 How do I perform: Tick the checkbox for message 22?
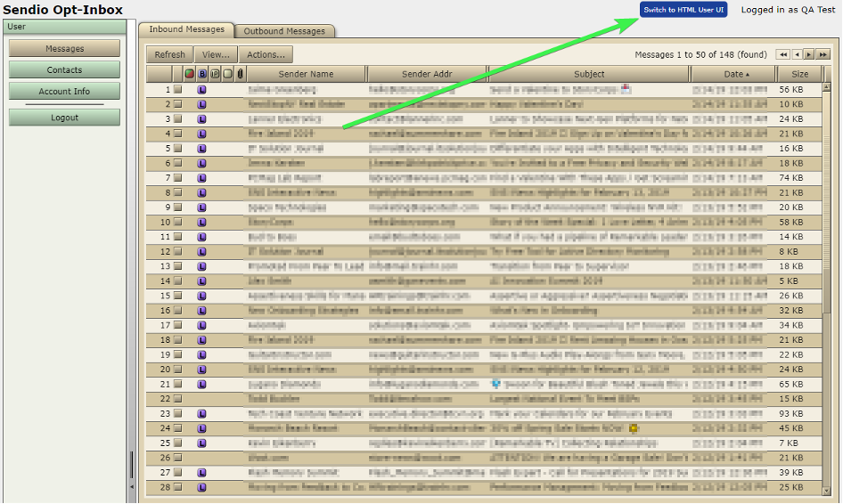178,399
